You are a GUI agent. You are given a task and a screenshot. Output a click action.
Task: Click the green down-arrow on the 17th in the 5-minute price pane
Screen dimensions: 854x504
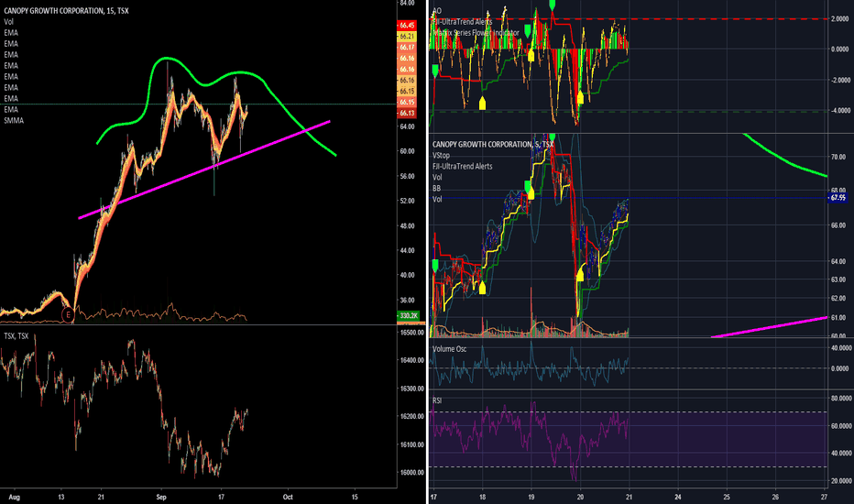coord(435,266)
